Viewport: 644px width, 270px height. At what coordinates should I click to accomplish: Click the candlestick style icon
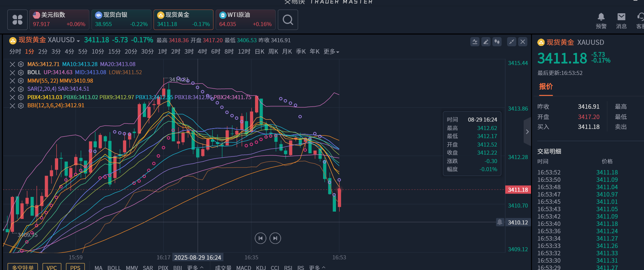(x=497, y=42)
